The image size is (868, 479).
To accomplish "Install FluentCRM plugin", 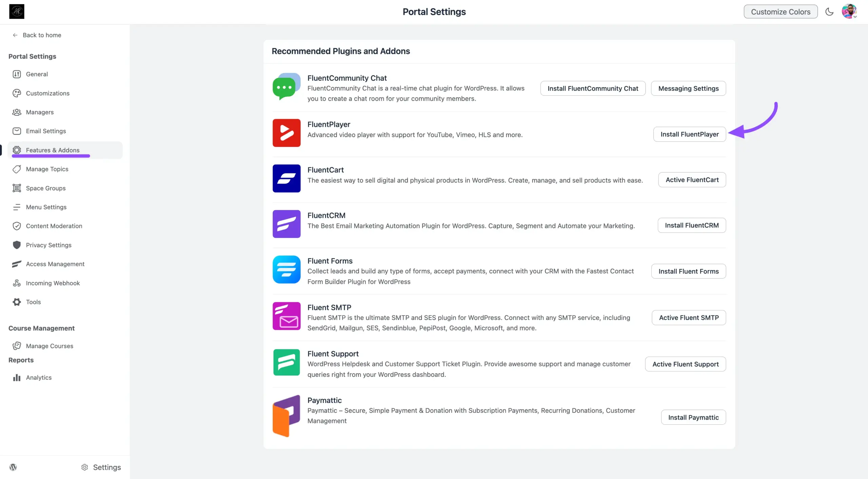I will (692, 225).
